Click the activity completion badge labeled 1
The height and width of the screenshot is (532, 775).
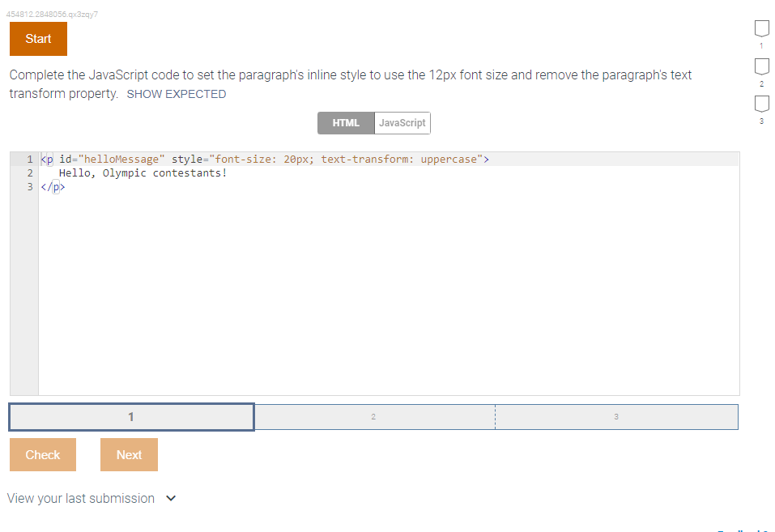(760, 28)
